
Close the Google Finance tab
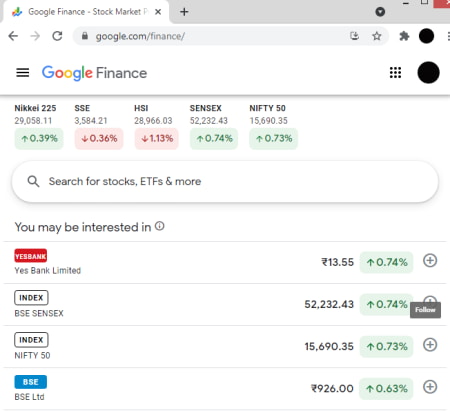[x=158, y=12]
